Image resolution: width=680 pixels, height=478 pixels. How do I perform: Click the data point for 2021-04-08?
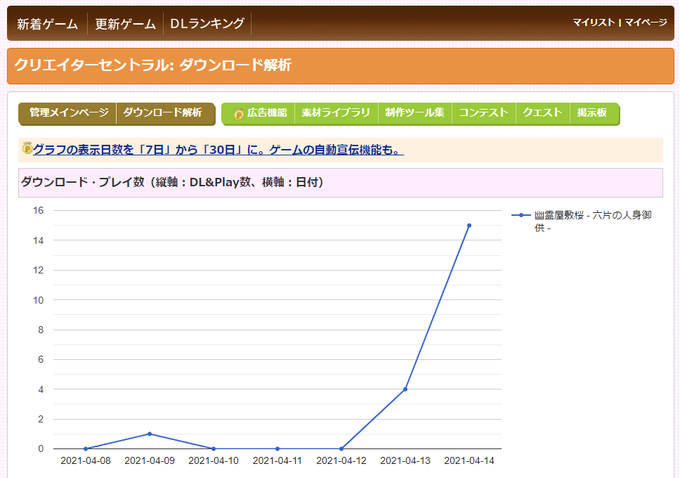pyautogui.click(x=86, y=449)
